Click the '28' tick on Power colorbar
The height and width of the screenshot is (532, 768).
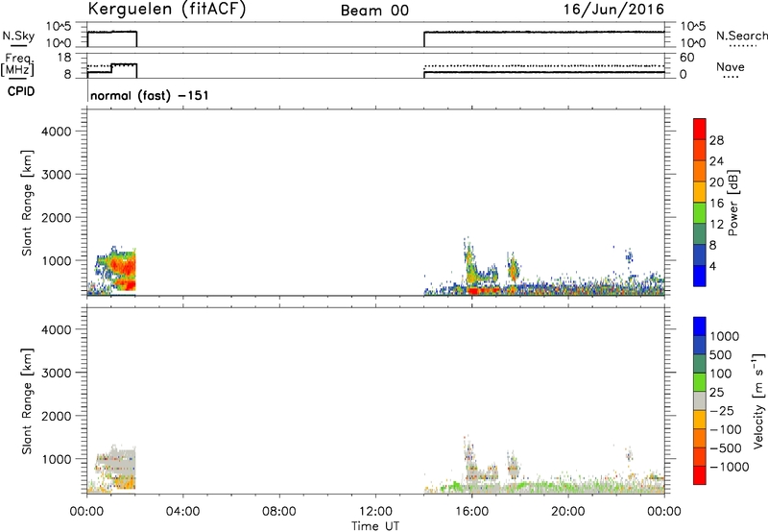[x=716, y=140]
